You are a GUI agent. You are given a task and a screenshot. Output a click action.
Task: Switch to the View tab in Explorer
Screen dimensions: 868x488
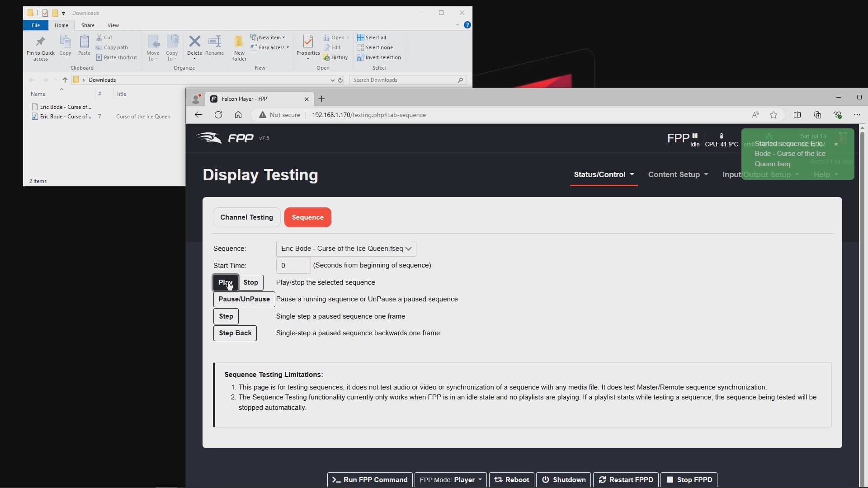tap(113, 25)
